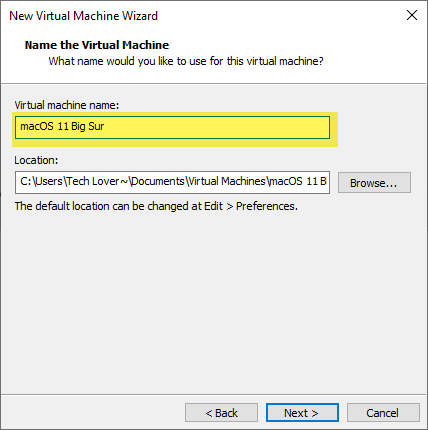Screen dimensions: 428x430
Task: Close the New Virtual Machine Wizard dialog
Action: pyautogui.click(x=412, y=15)
